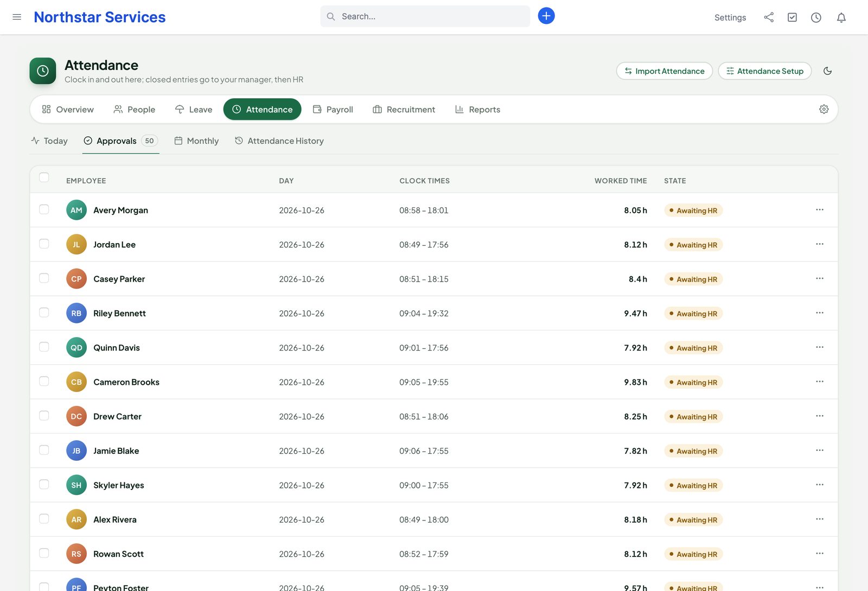Click Quinn Davis' QD avatar
This screenshot has height=591, width=868.
pyautogui.click(x=76, y=347)
